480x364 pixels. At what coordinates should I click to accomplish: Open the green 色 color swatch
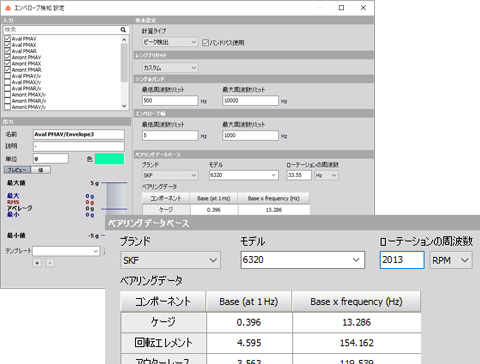point(109,159)
